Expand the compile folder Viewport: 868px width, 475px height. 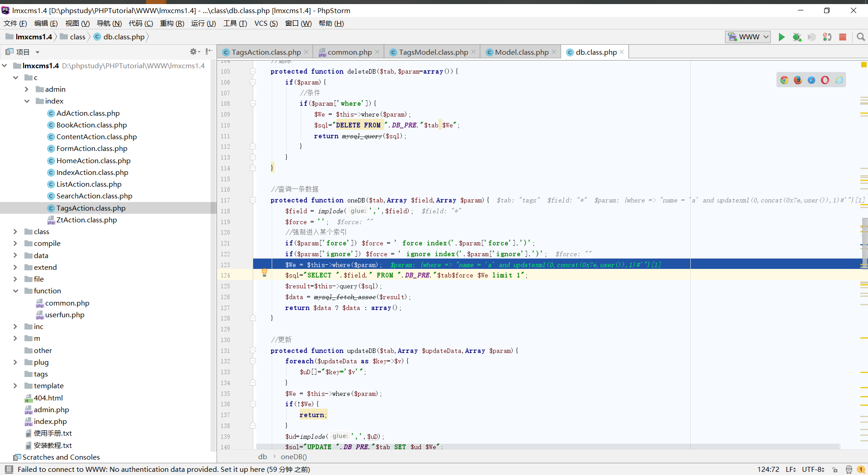(x=15, y=243)
